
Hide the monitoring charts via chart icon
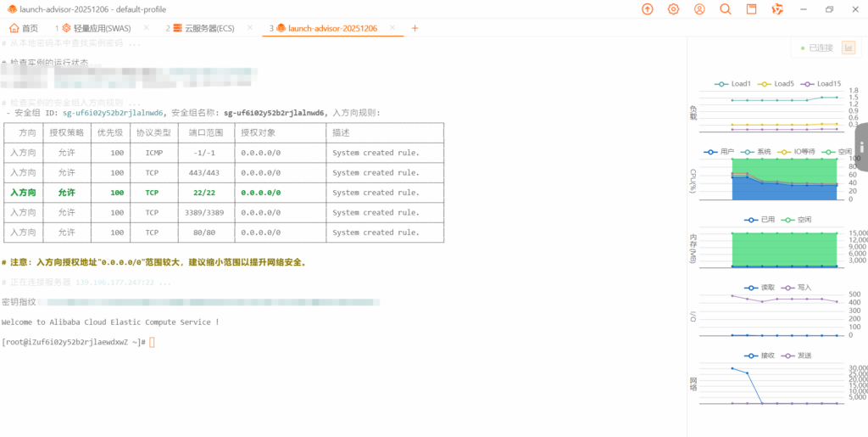point(848,48)
